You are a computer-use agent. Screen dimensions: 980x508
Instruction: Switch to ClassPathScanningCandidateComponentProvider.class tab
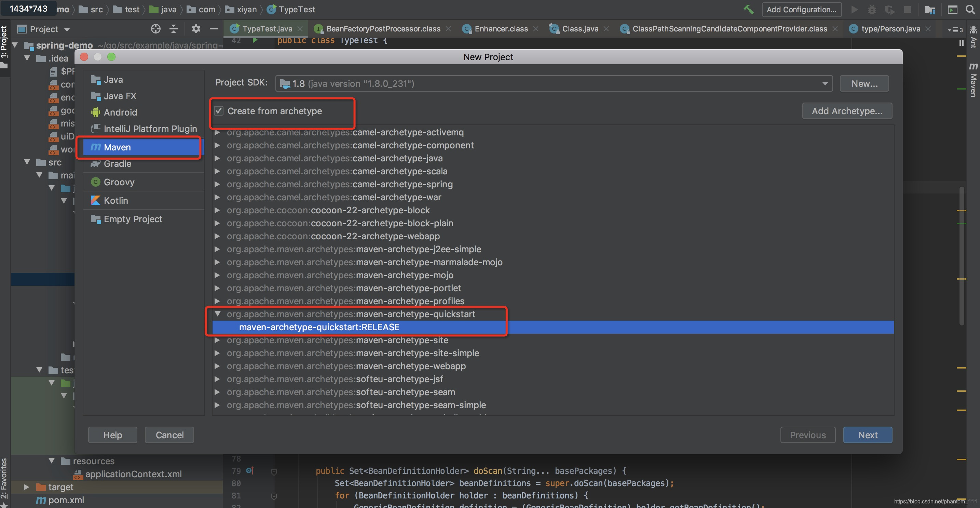click(729, 29)
